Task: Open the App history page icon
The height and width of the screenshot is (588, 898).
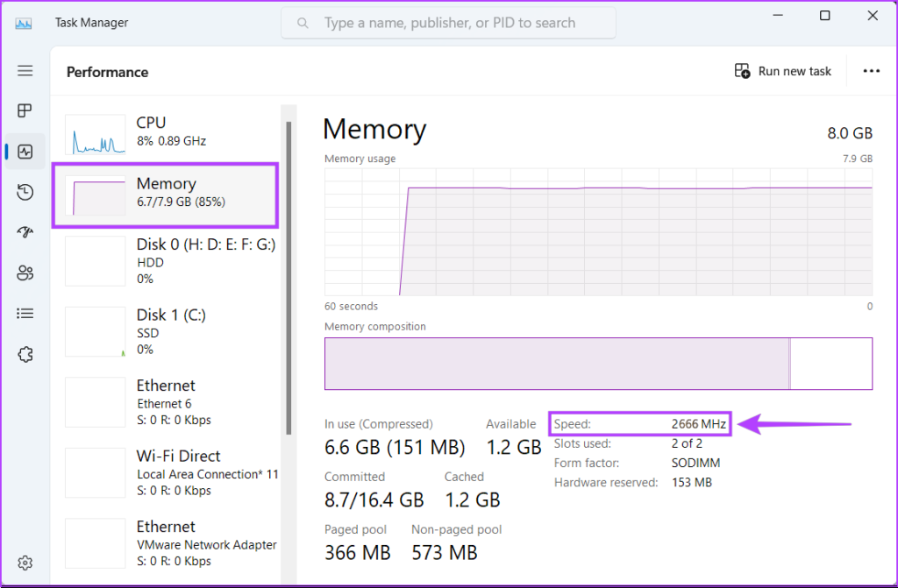Action: [25, 192]
